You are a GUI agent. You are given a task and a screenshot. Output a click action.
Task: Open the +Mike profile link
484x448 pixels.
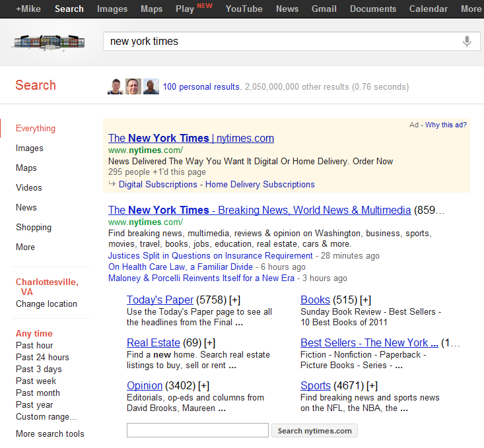[x=28, y=9]
